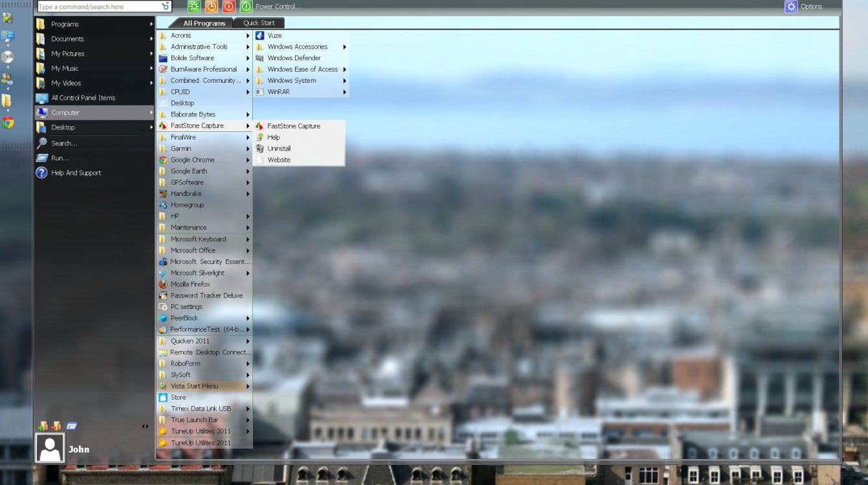This screenshot has width=868, height=485.
Task: Click the command search input field
Action: 99,6
